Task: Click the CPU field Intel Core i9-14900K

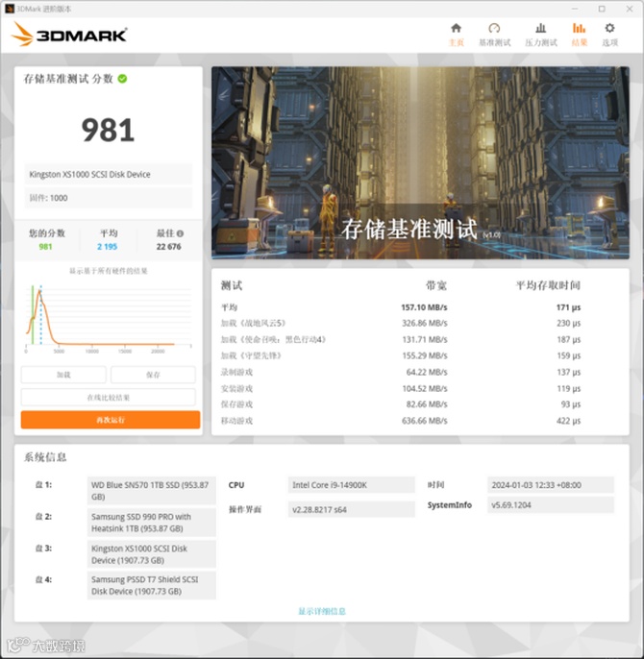Action: (x=351, y=485)
